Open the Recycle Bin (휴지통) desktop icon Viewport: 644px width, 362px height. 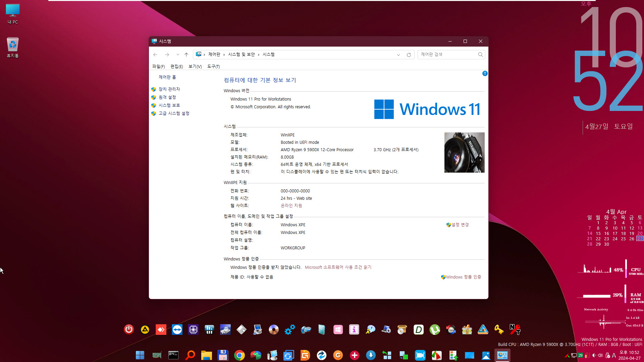tap(13, 47)
